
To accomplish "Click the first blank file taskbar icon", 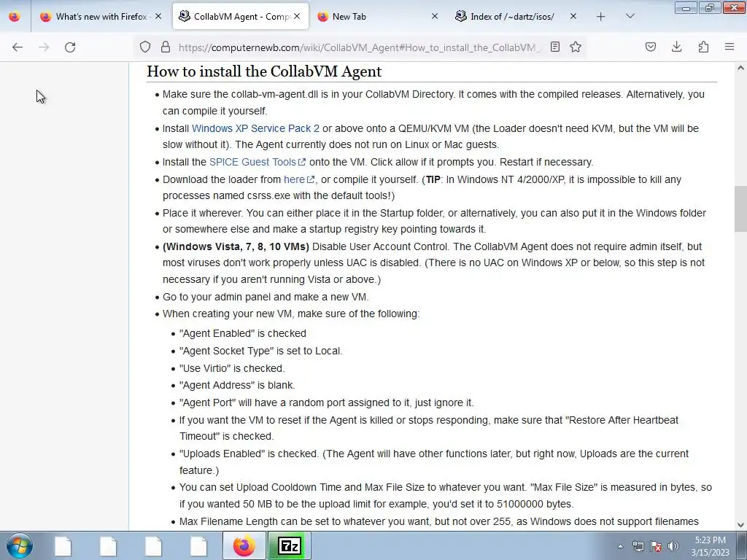I will coord(63,545).
